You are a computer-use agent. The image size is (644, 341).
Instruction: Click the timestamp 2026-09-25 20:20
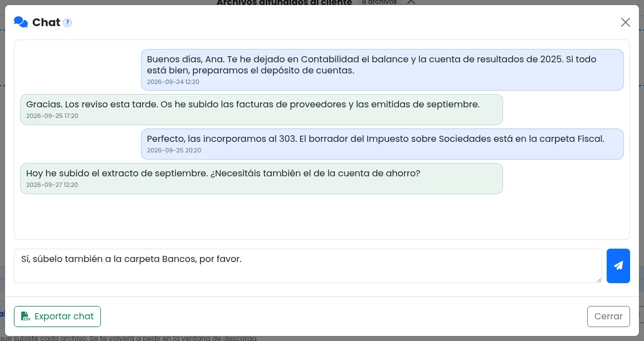pyautogui.click(x=174, y=150)
